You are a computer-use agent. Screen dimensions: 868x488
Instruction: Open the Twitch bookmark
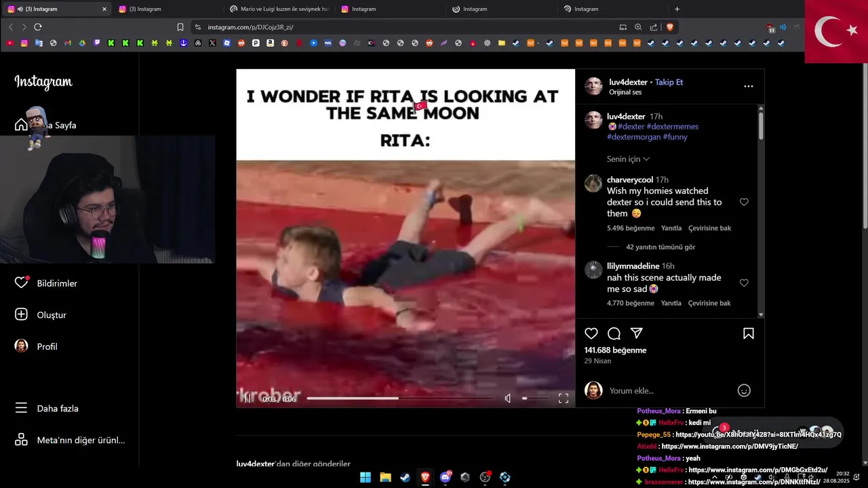[x=97, y=43]
